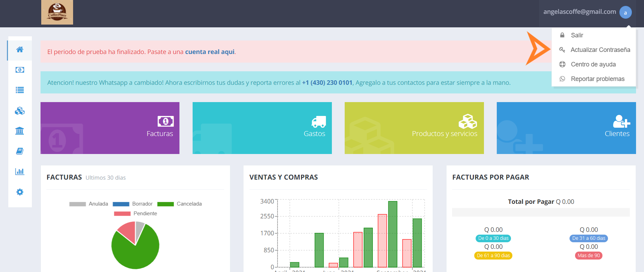This screenshot has height=272, width=644.
Task: Open the purple Facturas tile
Action: tap(110, 128)
